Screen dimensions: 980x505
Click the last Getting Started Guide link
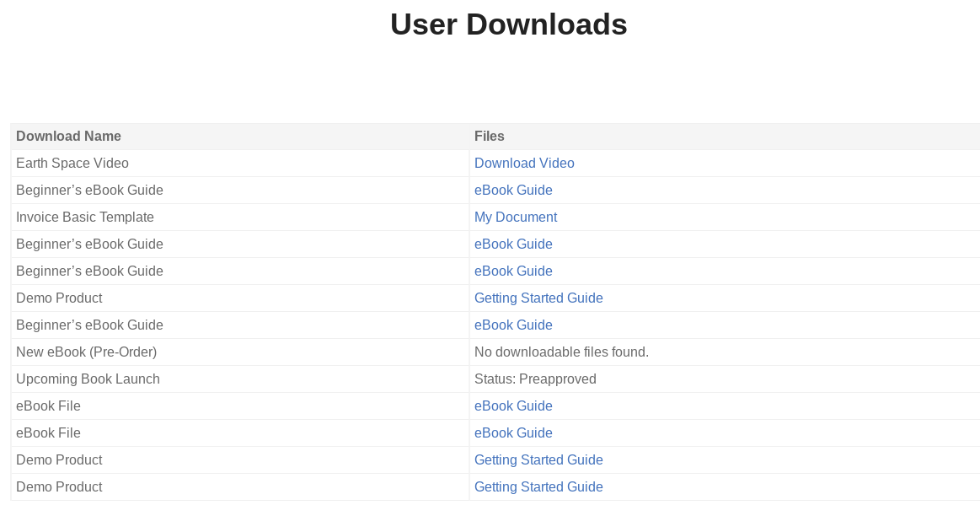(x=538, y=486)
